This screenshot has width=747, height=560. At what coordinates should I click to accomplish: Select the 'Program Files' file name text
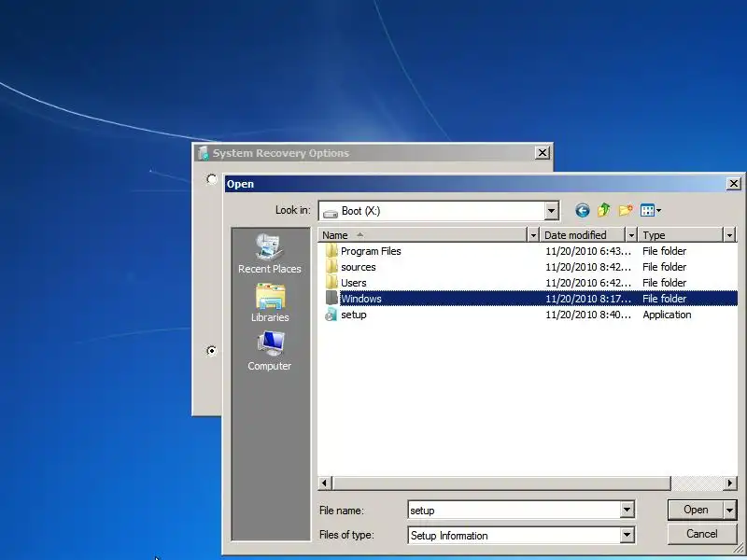coord(371,251)
